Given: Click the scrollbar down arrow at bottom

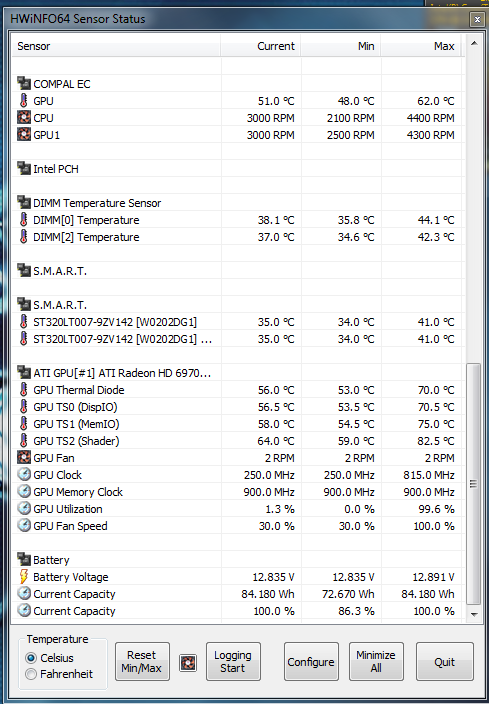Looking at the screenshot, I should (x=473, y=614).
